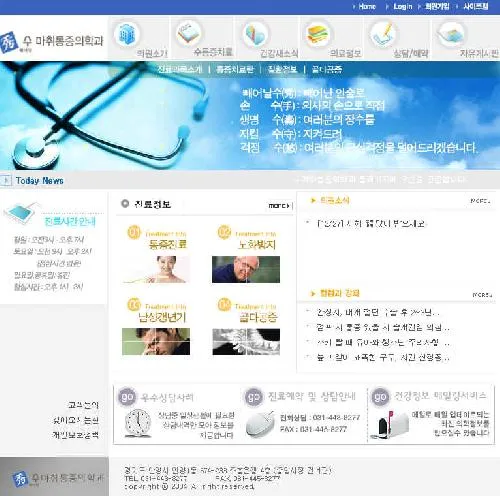
Task: Click the orange arrow next to 협력과 강좌
Action: [313, 293]
